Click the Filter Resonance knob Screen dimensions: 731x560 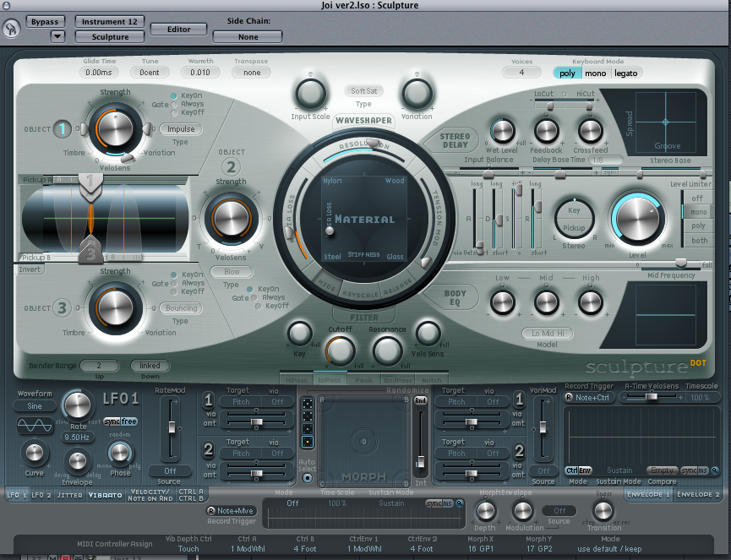387,350
